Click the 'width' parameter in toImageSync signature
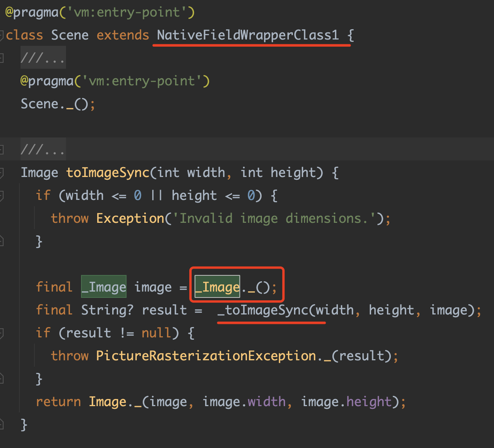Viewport: 494px width, 448px height. (x=206, y=173)
